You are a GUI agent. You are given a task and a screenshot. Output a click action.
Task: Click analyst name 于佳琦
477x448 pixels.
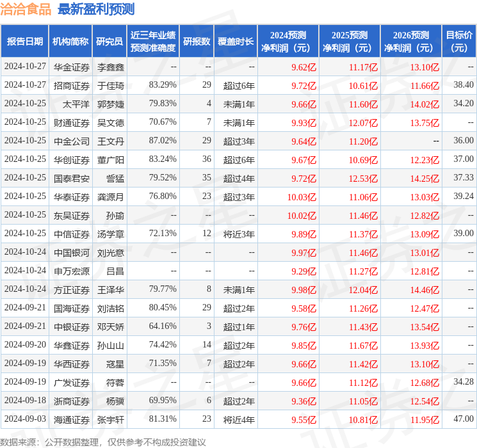[111, 86]
